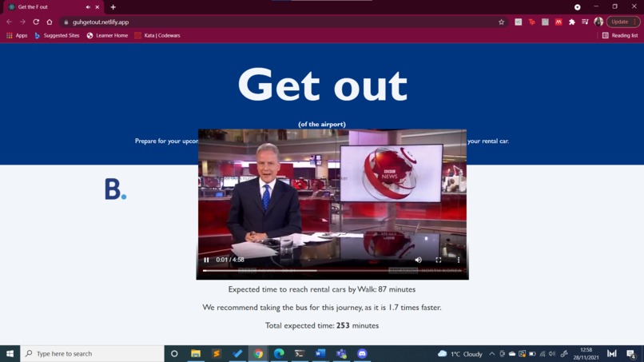Open Microsoft Teams from the taskbar
The height and width of the screenshot is (362, 644).
click(341, 353)
